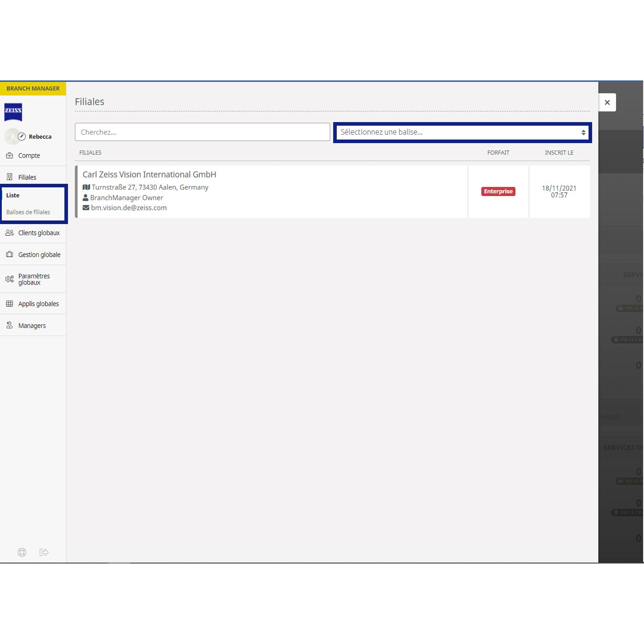This screenshot has height=644, width=644.
Task: Click the Paramètres globaux gears icon
Action: 9,279
